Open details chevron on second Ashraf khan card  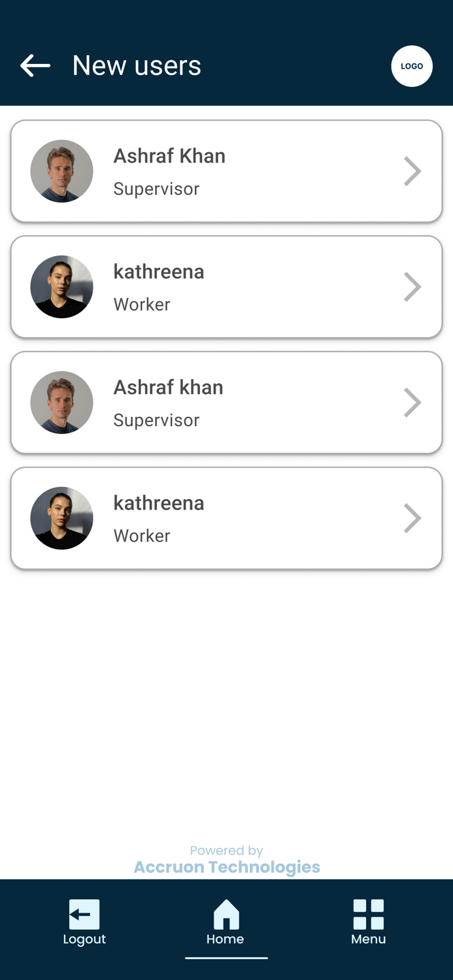(412, 402)
